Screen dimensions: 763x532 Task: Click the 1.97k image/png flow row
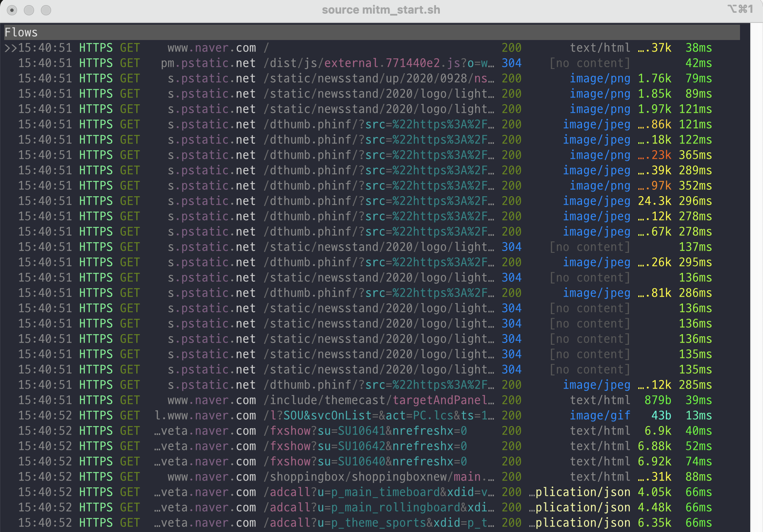(372, 109)
